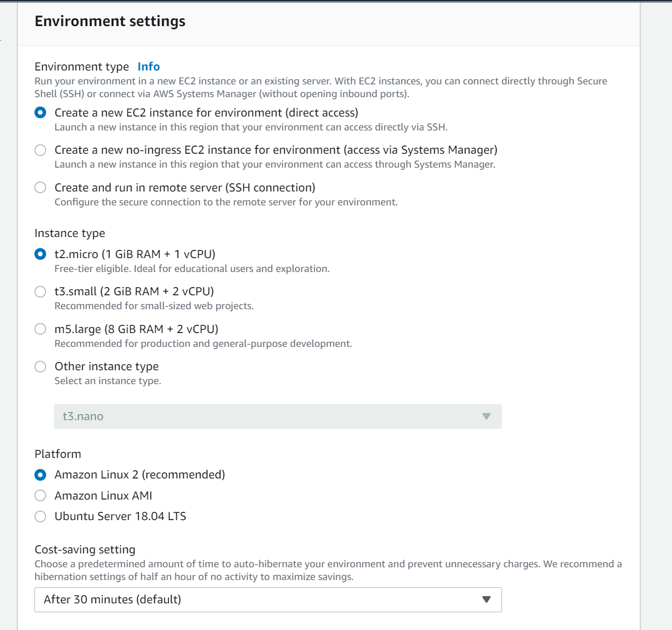Select Create a new EC2 instance (direct access)
This screenshot has height=630, width=672.
tap(40, 113)
